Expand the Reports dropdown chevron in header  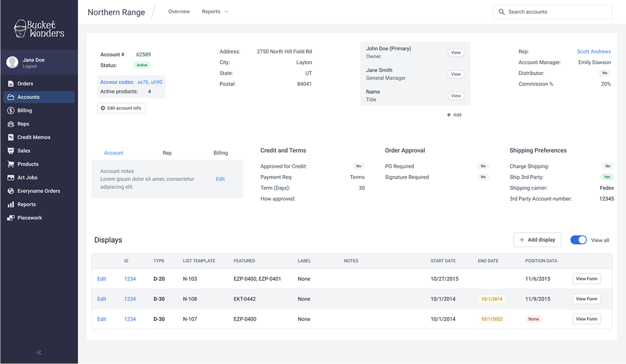point(226,12)
